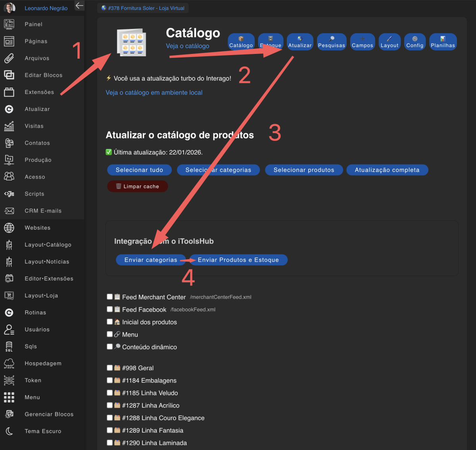This screenshot has height=450, width=476.
Task: Toggle Tema Escuro moon icon
Action: (9, 431)
